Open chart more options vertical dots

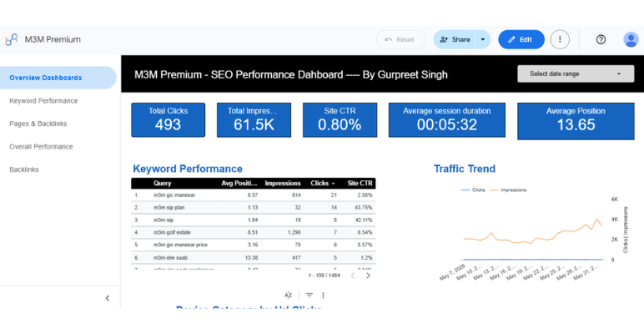tap(323, 296)
